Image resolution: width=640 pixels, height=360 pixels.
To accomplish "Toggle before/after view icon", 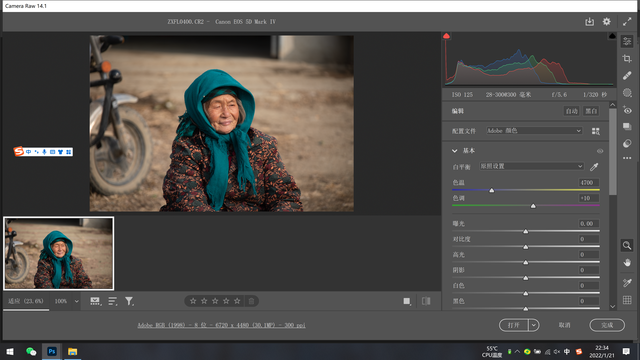I will click(x=426, y=301).
